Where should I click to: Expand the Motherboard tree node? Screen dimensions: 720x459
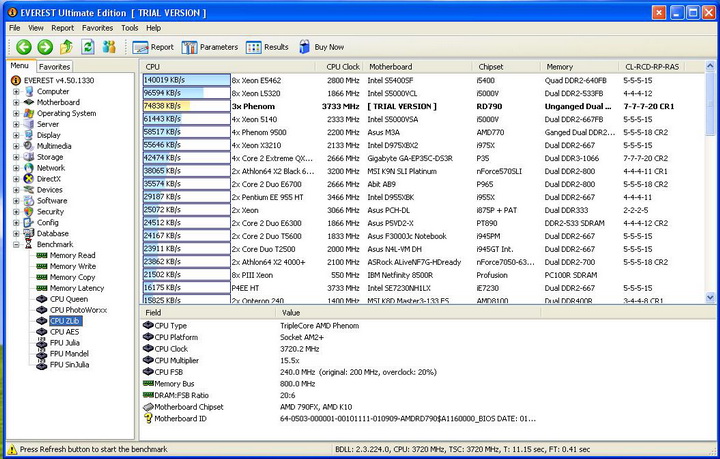click(x=16, y=102)
